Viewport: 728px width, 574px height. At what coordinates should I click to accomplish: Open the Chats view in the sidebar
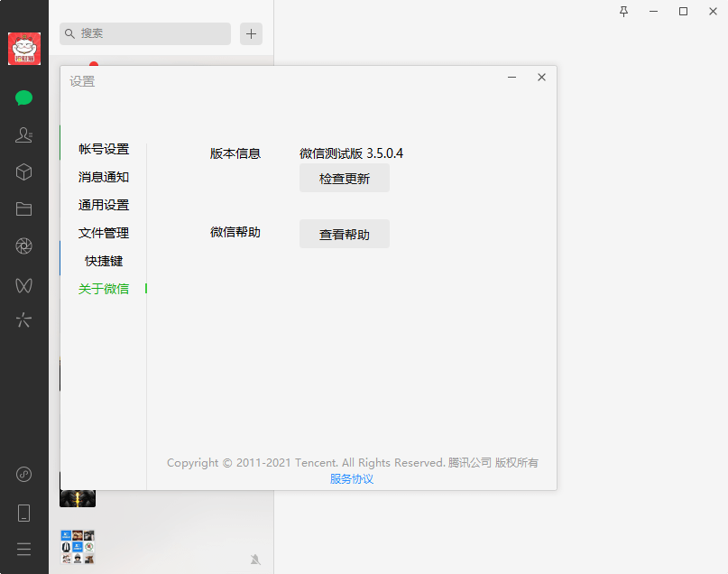coord(24,98)
